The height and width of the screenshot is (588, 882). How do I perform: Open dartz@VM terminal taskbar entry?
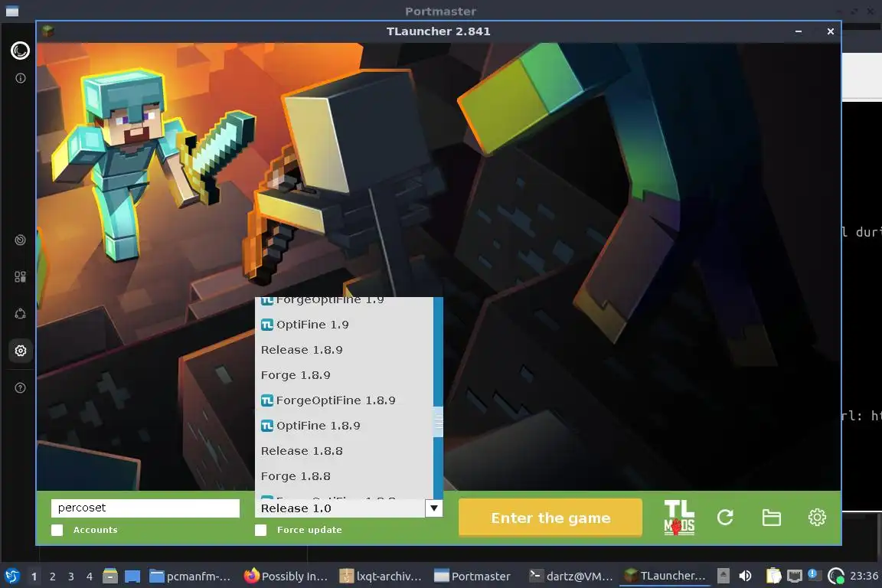pyautogui.click(x=571, y=577)
